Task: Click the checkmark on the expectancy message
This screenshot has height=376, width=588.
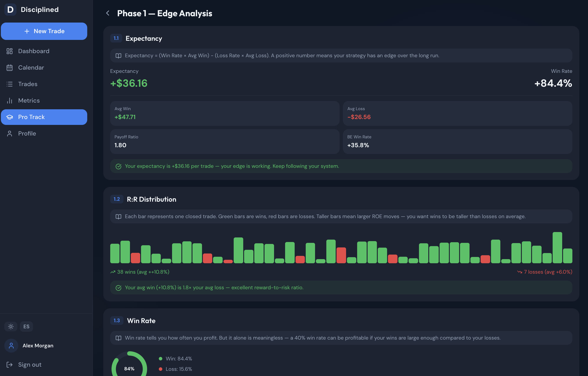Action: (119, 166)
